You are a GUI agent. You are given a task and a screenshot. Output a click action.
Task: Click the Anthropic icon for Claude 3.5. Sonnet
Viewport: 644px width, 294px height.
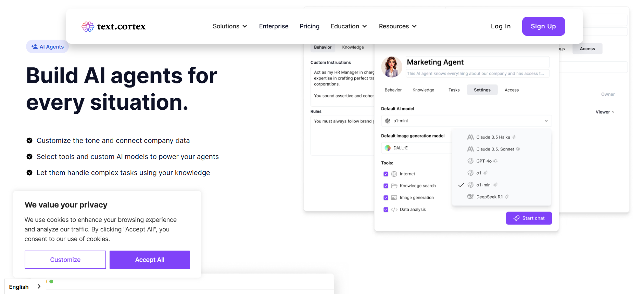[470, 149]
